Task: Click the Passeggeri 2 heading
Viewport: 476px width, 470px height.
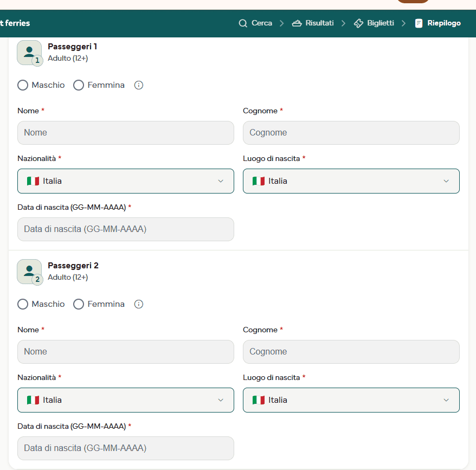Action: tap(73, 266)
